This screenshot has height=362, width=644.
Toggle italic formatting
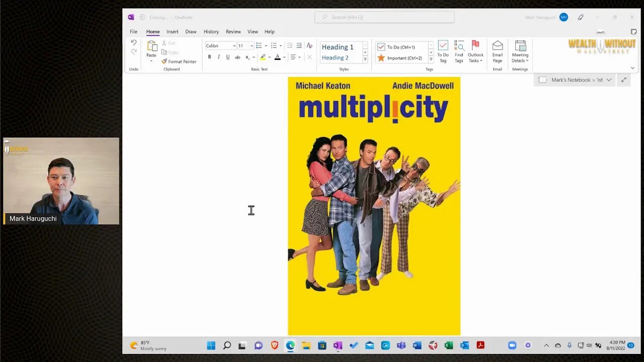point(218,57)
